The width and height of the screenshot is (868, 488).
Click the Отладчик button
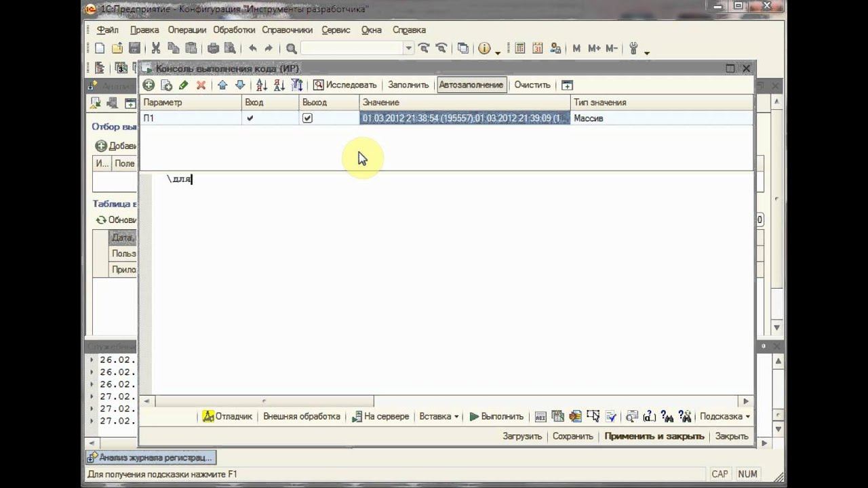(x=227, y=416)
